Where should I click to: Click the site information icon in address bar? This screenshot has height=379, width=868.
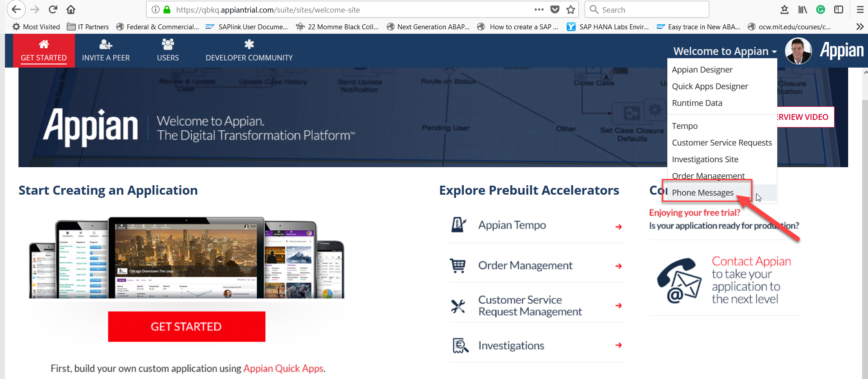click(x=155, y=9)
